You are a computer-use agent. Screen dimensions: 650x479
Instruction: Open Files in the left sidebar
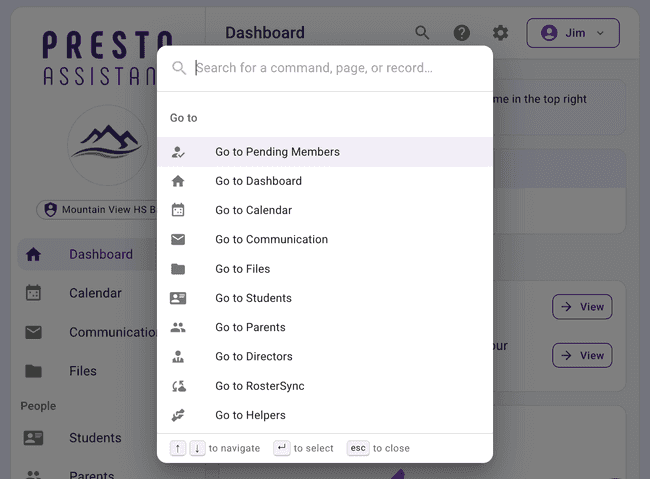[87, 371]
